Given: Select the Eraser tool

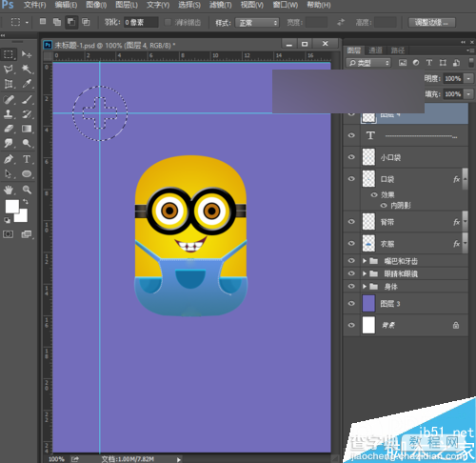Looking at the screenshot, I should click(9, 129).
